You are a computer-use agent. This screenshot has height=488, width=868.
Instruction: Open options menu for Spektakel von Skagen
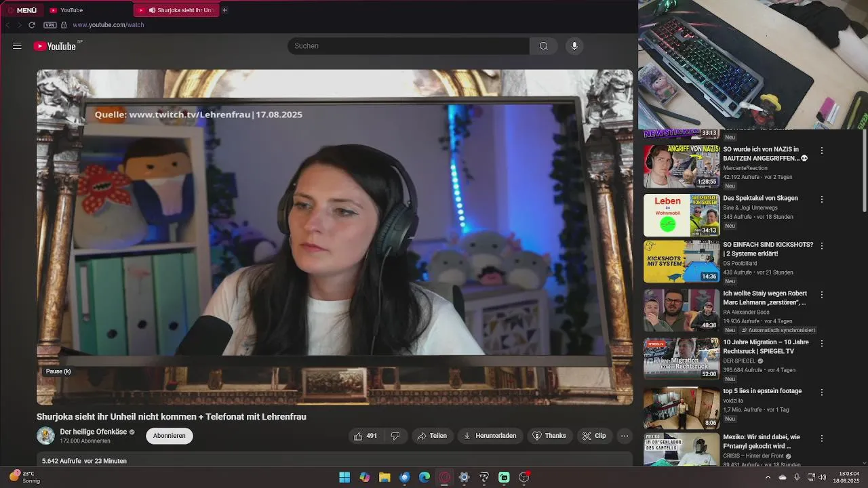[822, 199]
